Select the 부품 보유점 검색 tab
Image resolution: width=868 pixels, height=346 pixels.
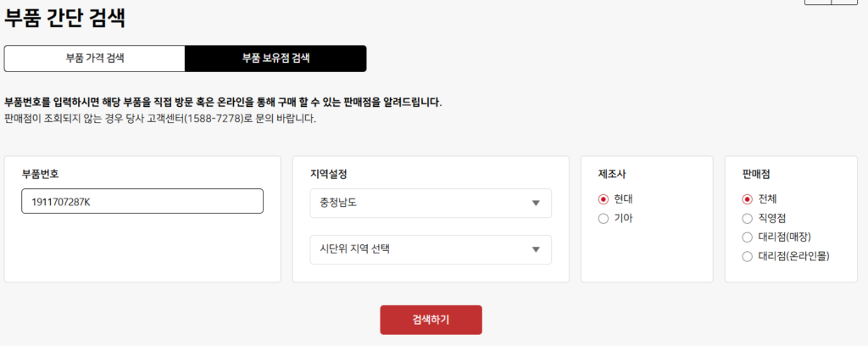pos(275,59)
